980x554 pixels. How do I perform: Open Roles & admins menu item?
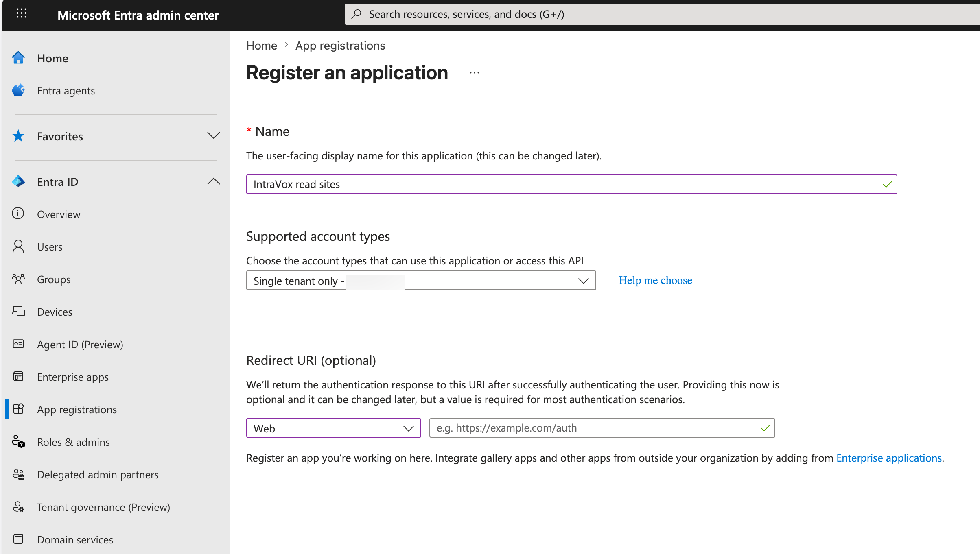point(73,442)
